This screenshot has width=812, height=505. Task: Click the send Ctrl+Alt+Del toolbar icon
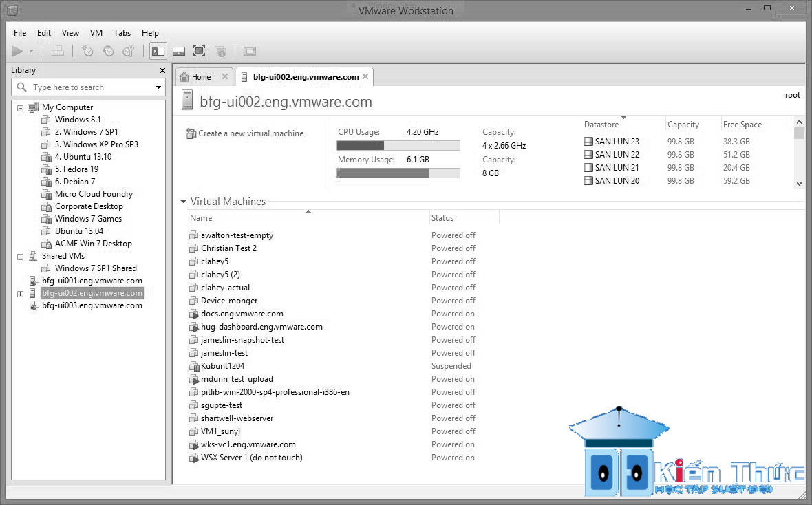pyautogui.click(x=58, y=51)
